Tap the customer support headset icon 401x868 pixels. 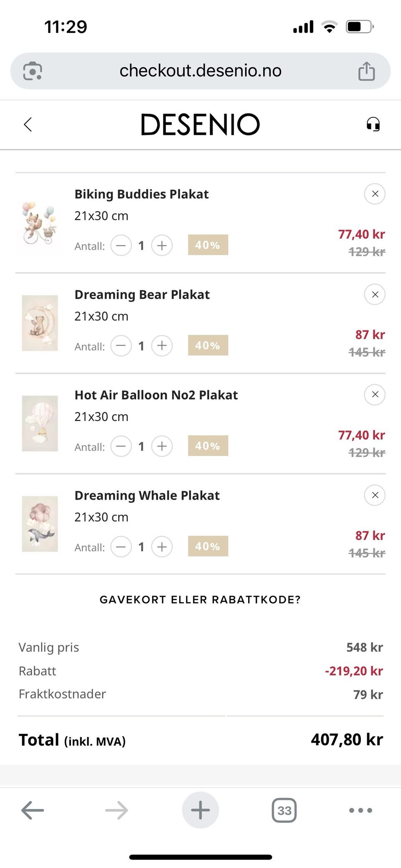click(x=373, y=124)
